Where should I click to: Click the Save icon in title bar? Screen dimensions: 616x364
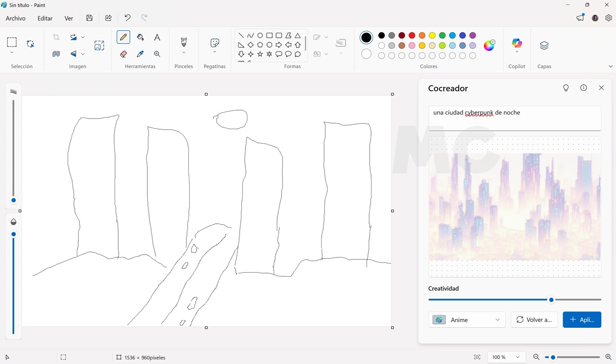click(89, 18)
